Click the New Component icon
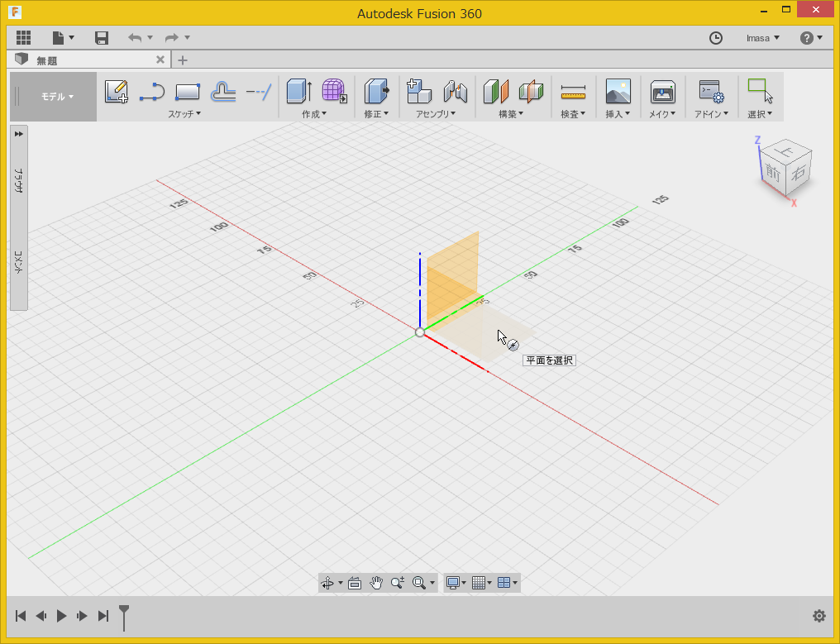Image resolution: width=840 pixels, height=644 pixels. (x=419, y=91)
